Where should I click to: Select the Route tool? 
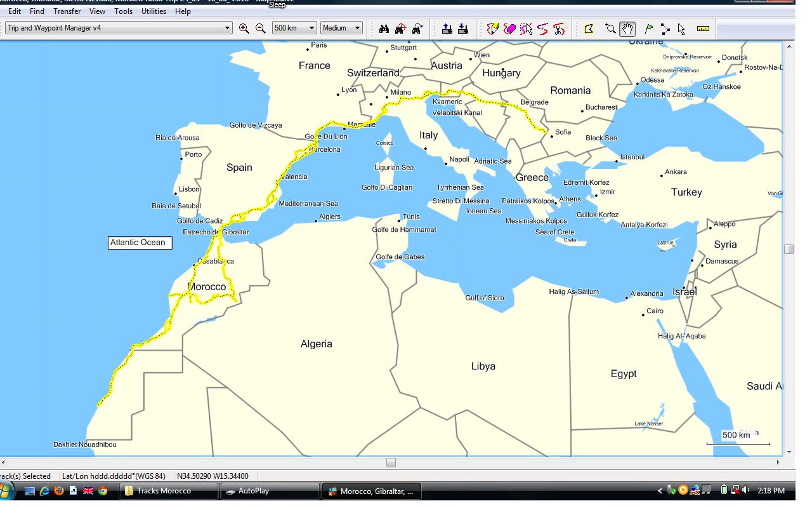665,29
